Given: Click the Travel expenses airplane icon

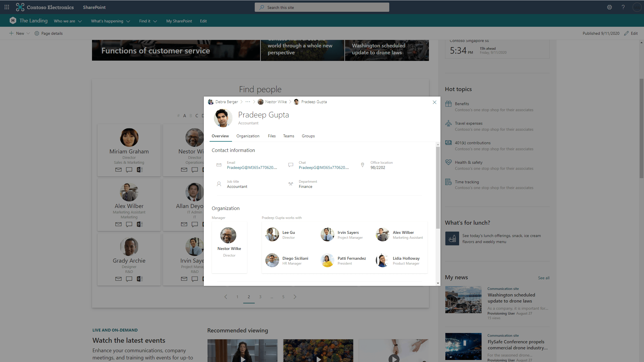Looking at the screenshot, I should click(x=448, y=123).
